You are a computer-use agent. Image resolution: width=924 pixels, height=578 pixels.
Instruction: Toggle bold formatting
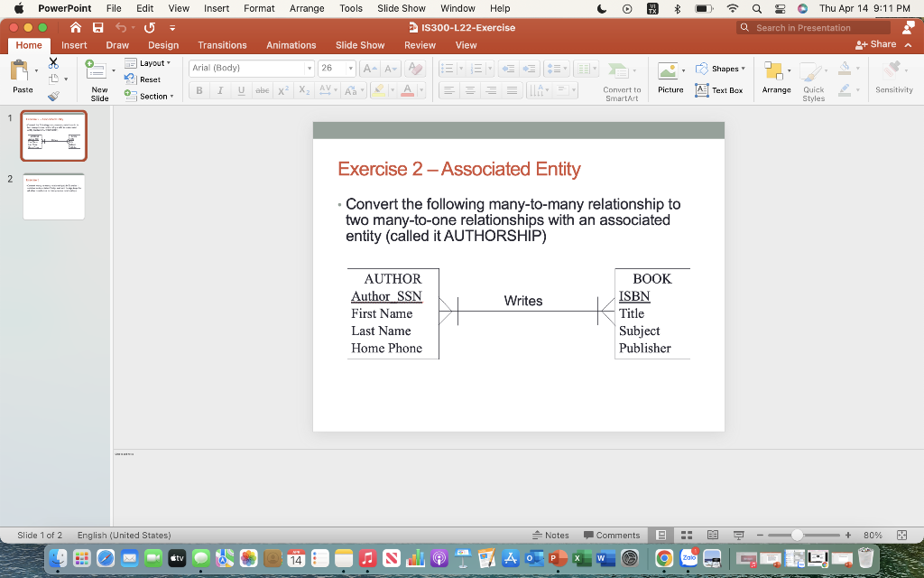click(199, 89)
